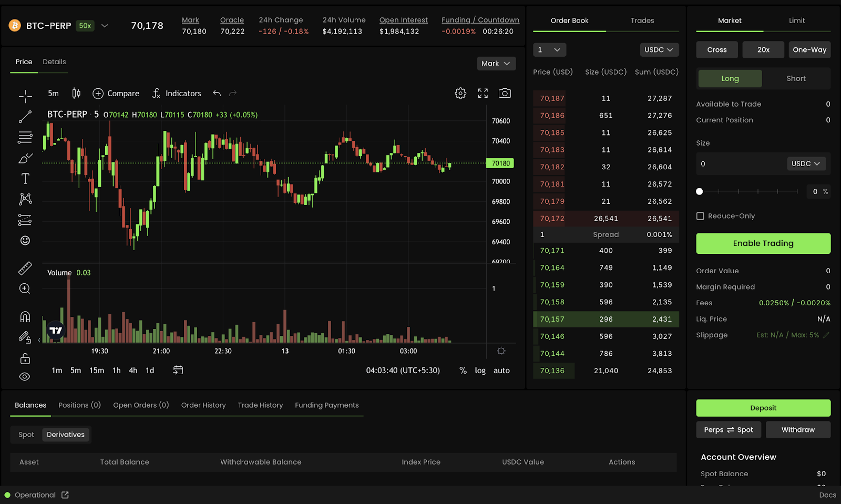Activate the zoom in tool
Viewport: 841px width, 504px height.
click(25, 289)
